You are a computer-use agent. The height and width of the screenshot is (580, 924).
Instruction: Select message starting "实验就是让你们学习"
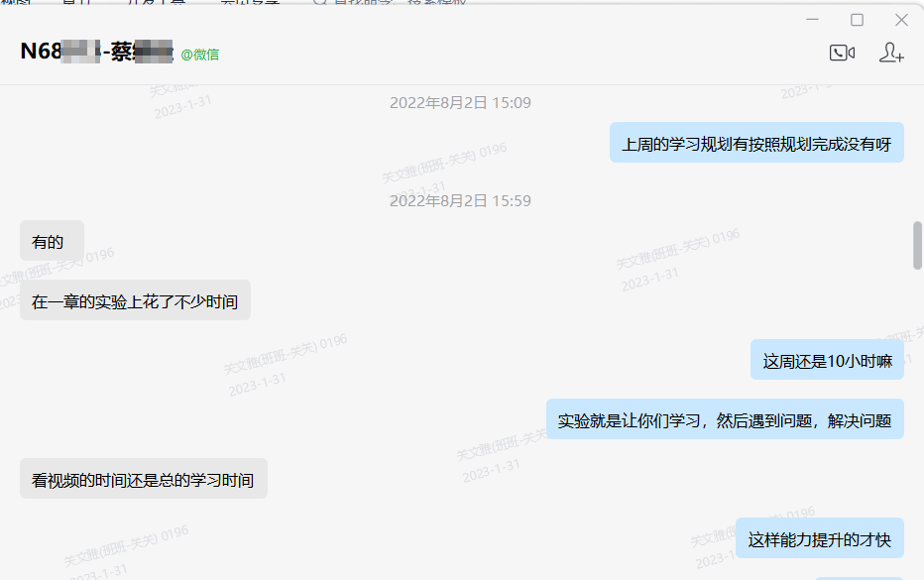pyautogui.click(x=725, y=419)
